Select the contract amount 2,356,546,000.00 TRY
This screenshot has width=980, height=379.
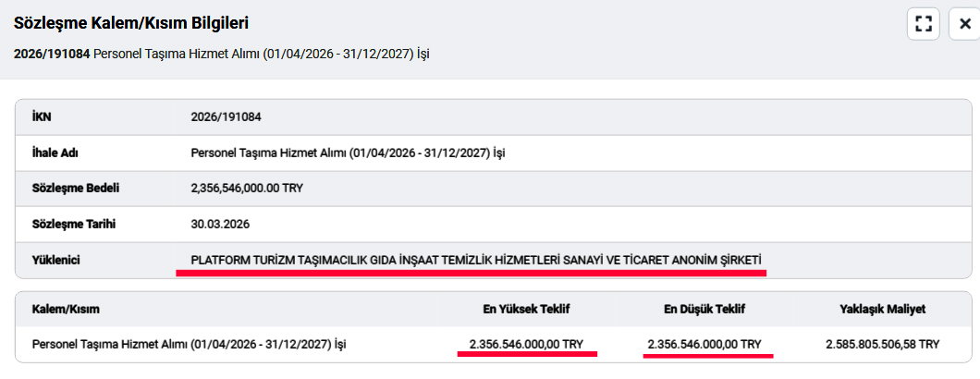tap(247, 189)
